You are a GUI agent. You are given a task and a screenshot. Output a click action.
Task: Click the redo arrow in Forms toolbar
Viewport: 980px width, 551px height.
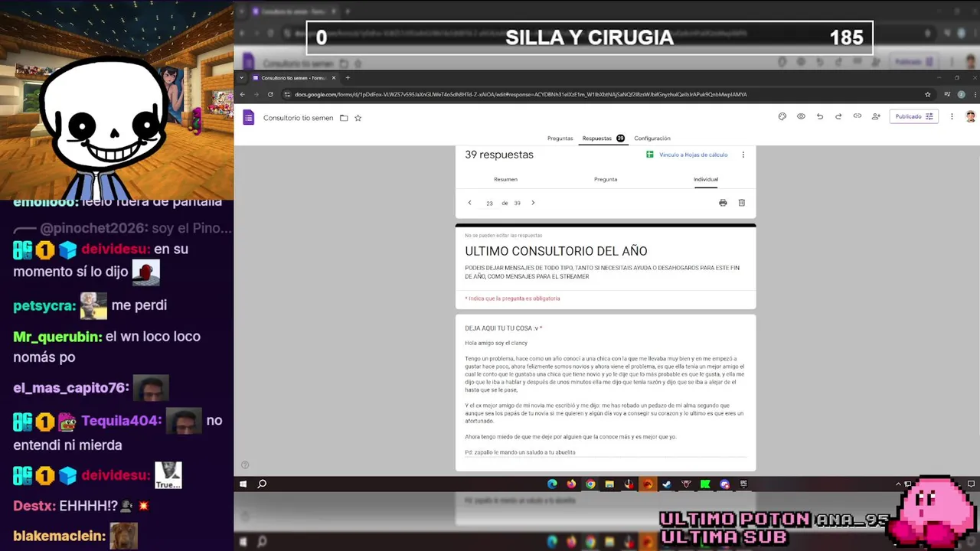pos(838,116)
